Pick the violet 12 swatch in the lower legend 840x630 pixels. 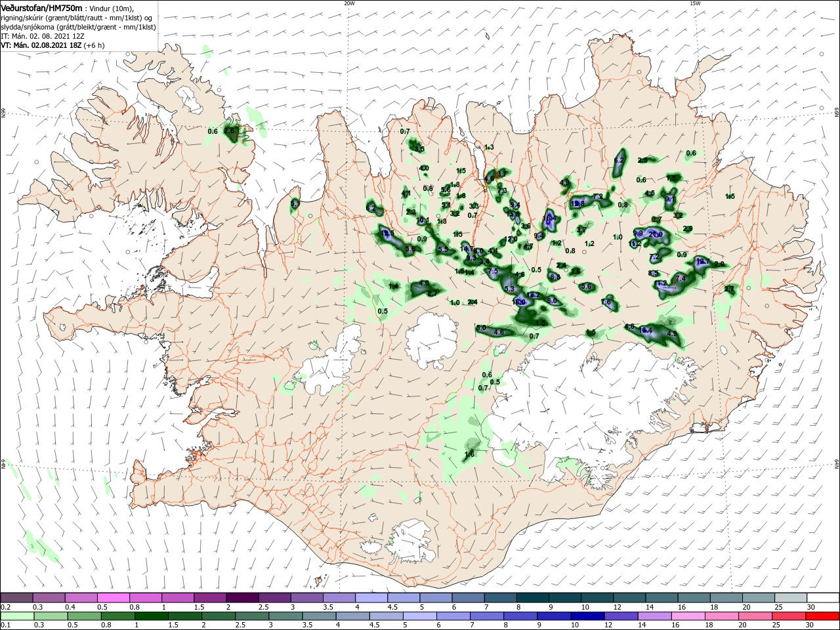(621, 616)
